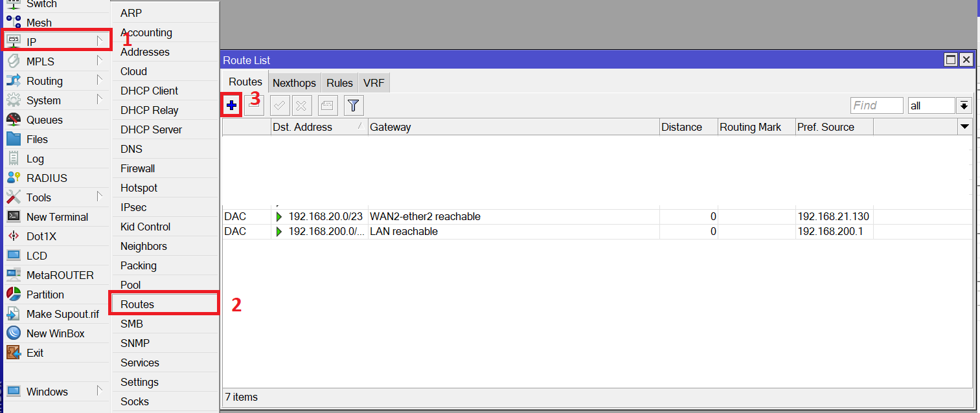
Task: Expand the 192.168.20.0/23 route entry
Action: (x=279, y=216)
